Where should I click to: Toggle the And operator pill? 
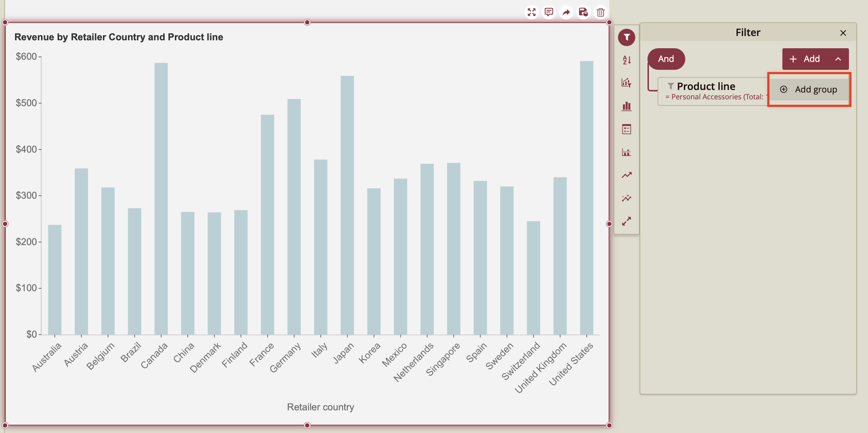[x=666, y=59]
